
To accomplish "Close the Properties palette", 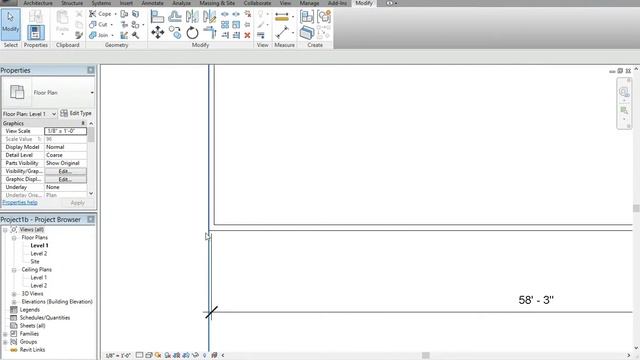I will pos(91,70).
